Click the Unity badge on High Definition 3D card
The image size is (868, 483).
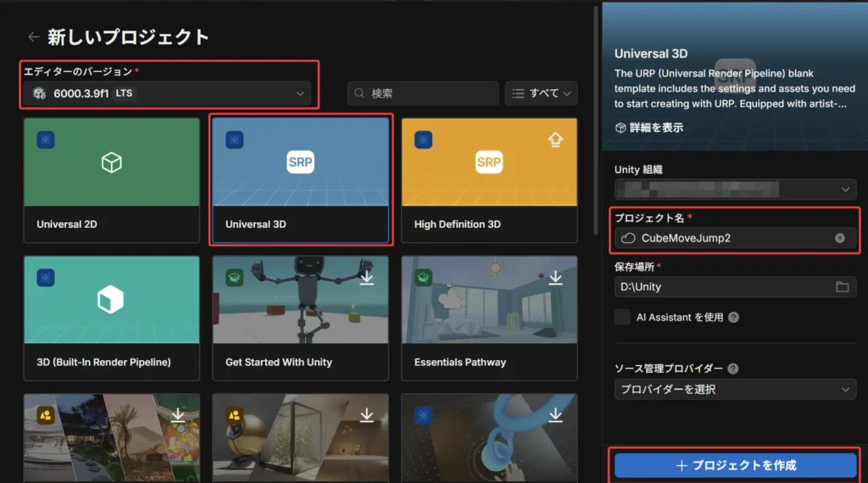[x=424, y=140]
